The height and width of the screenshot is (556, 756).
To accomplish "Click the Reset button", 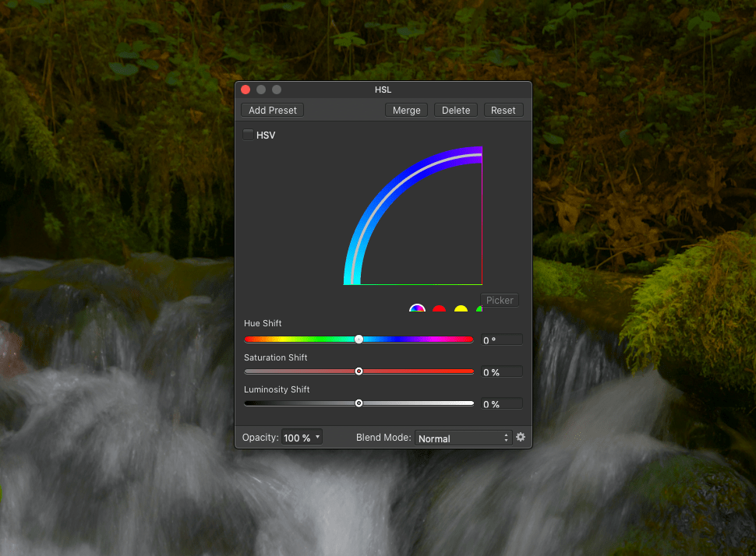I will (503, 111).
